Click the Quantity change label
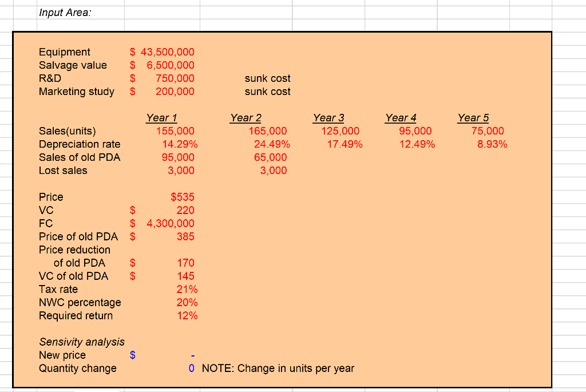Screen dimensions: 586x392 [x=78, y=369]
